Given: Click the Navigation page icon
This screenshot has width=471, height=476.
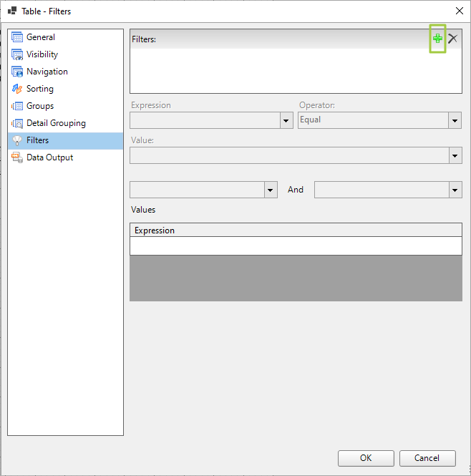Looking at the screenshot, I should 17,72.
